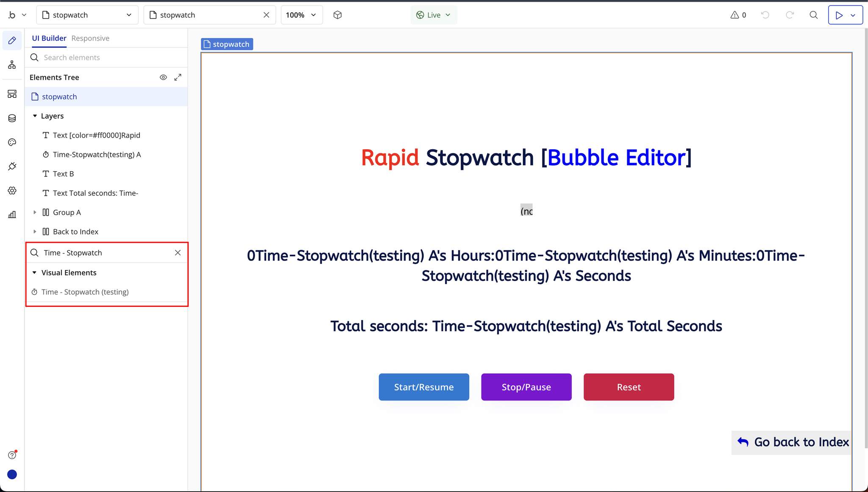Click the 3D cube component icon
868x492 pixels.
click(x=337, y=15)
